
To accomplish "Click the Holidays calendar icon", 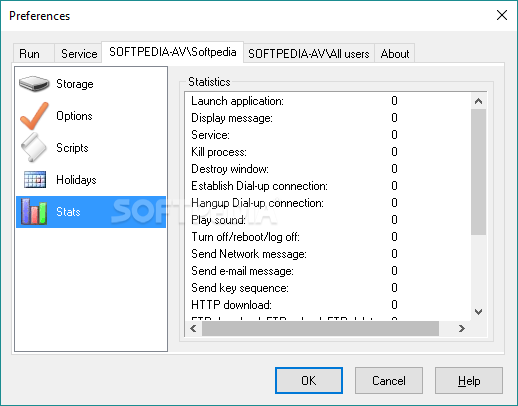I will (35, 179).
